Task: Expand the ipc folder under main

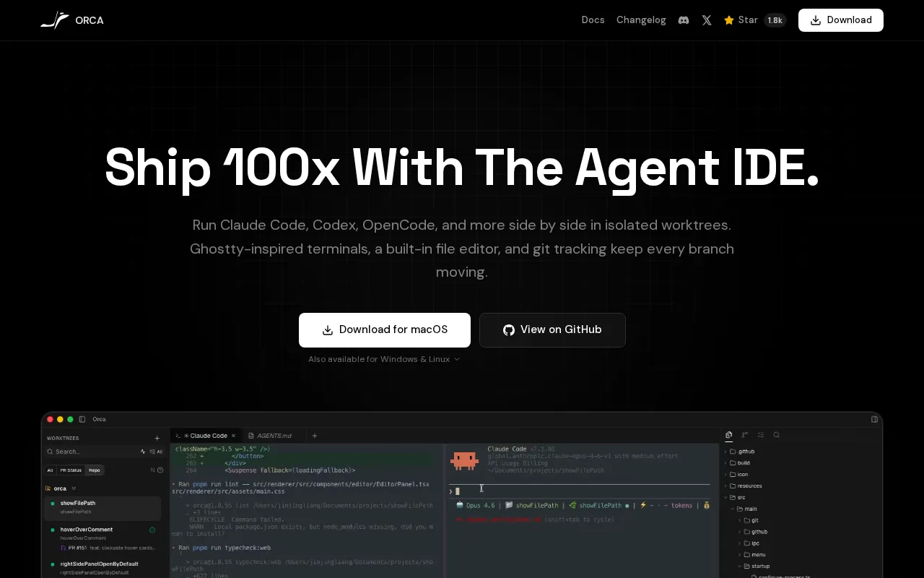Action: point(750,543)
